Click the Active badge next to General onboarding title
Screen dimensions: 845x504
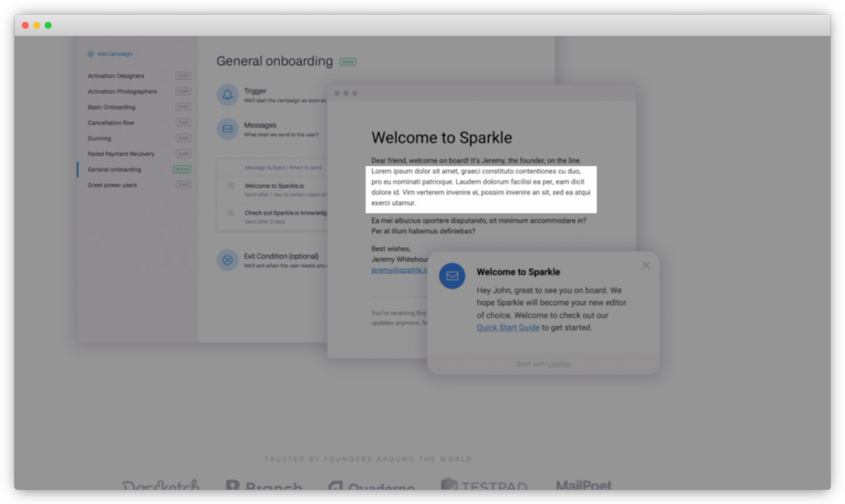click(347, 62)
